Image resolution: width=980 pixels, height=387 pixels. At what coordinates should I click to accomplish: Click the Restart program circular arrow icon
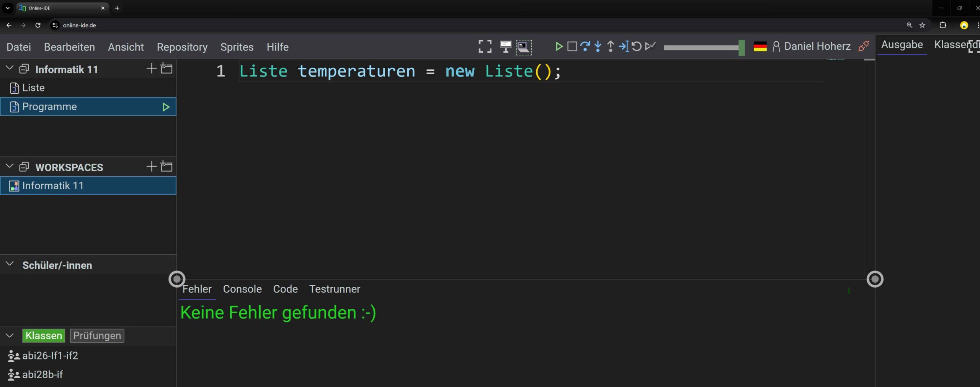coord(636,47)
